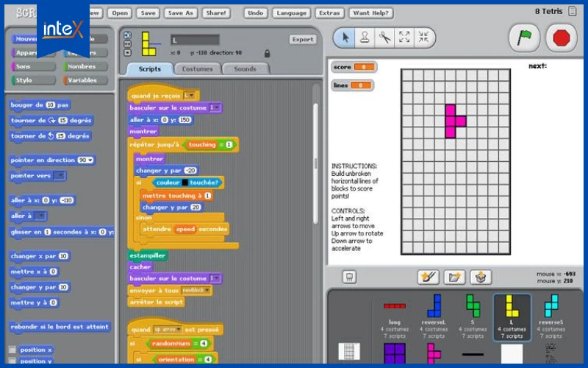Select the plain white sprite thumbnail
Viewport: 588px width, 368px height.
[x=512, y=353]
